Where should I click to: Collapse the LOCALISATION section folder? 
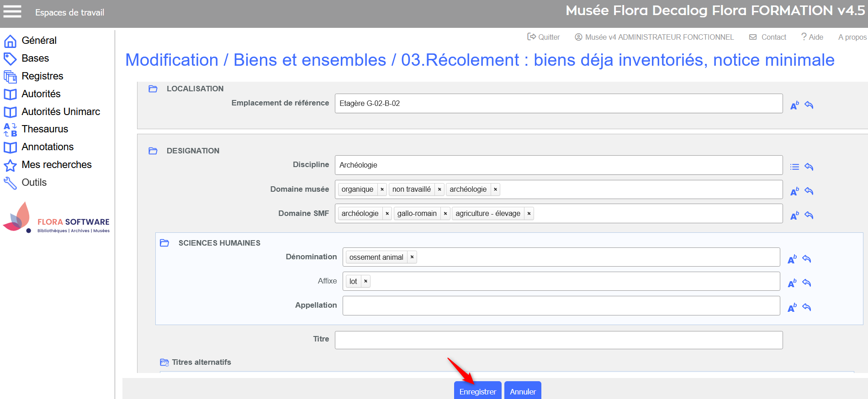[x=153, y=89]
